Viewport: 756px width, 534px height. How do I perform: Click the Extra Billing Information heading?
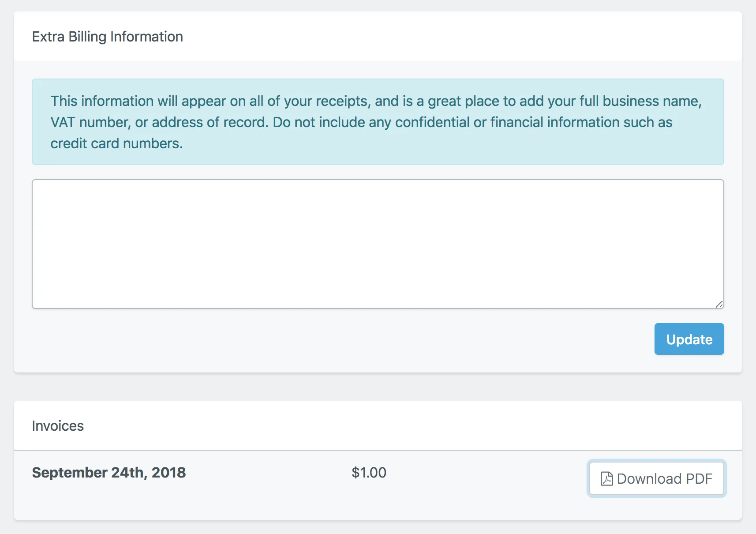click(x=107, y=37)
